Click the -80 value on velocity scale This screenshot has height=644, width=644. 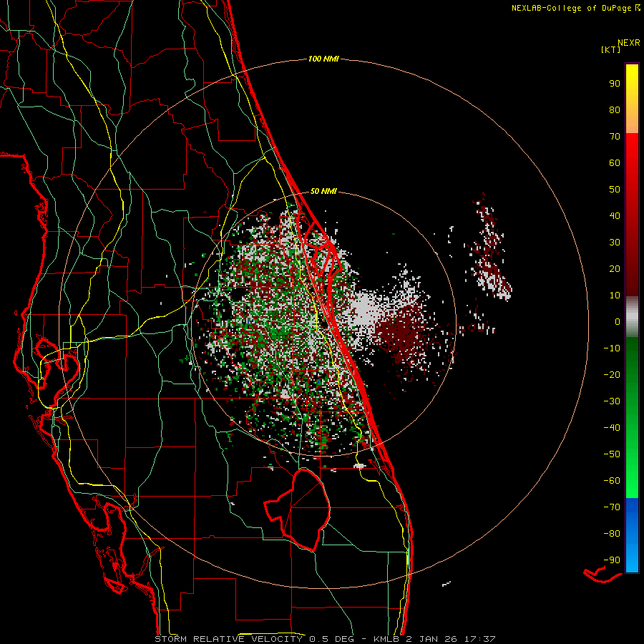click(x=612, y=534)
